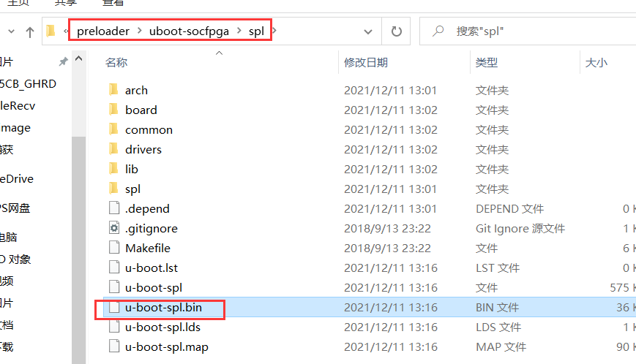This screenshot has width=636, height=364.
Task: Select u-boot-spl.lds file name
Action: coord(162,327)
